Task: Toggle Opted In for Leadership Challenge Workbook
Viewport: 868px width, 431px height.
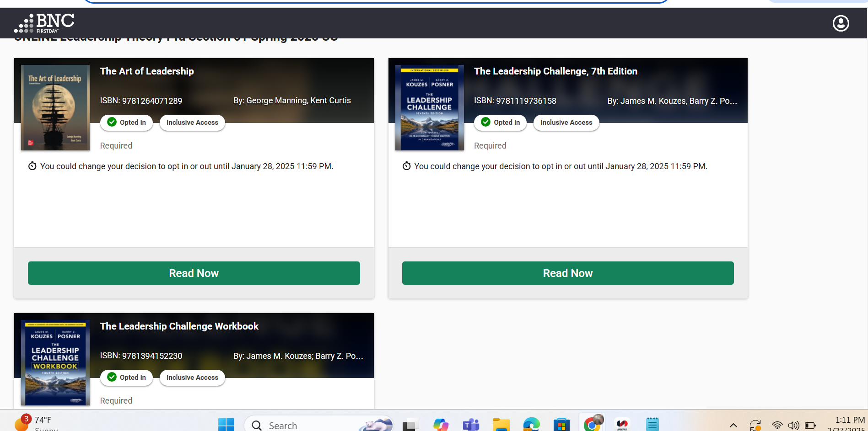Action: click(127, 378)
